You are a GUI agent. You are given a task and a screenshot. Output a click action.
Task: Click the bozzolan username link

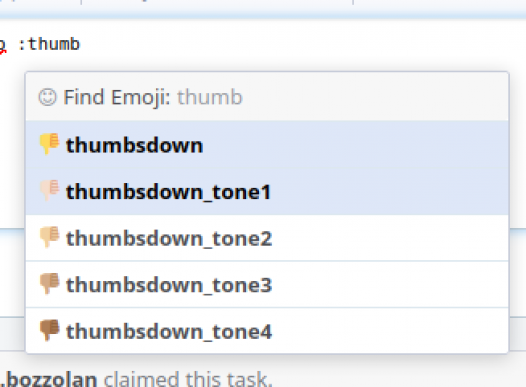pos(49,379)
